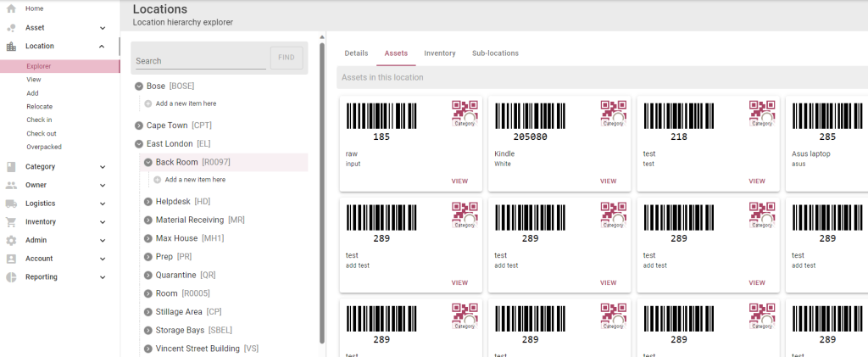Expand the Category menu chevron
This screenshot has height=357, width=868.
tap(103, 166)
